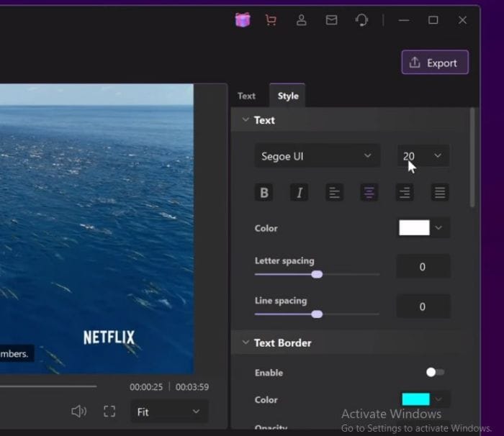Open the font size 20 dropdown

pyautogui.click(x=423, y=156)
